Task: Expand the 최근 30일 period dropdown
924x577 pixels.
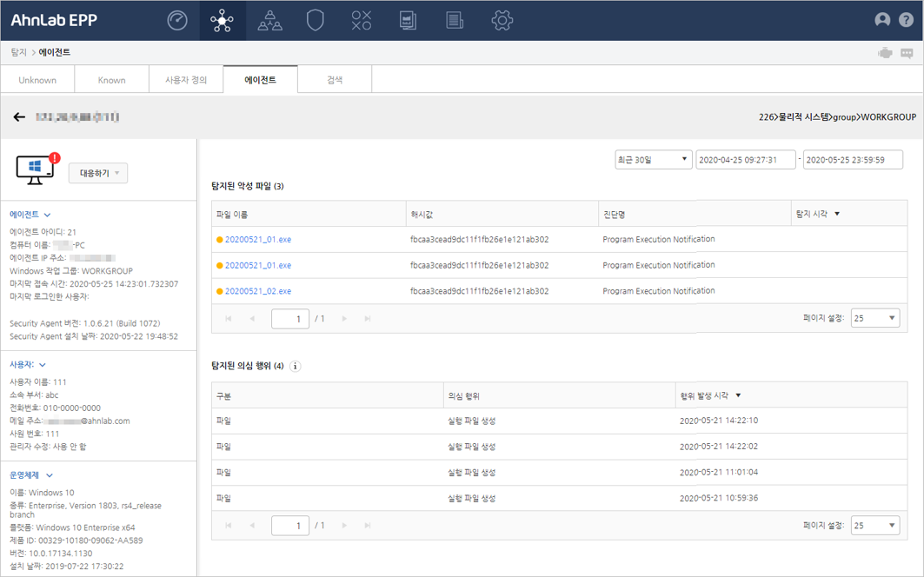Action: 653,160
